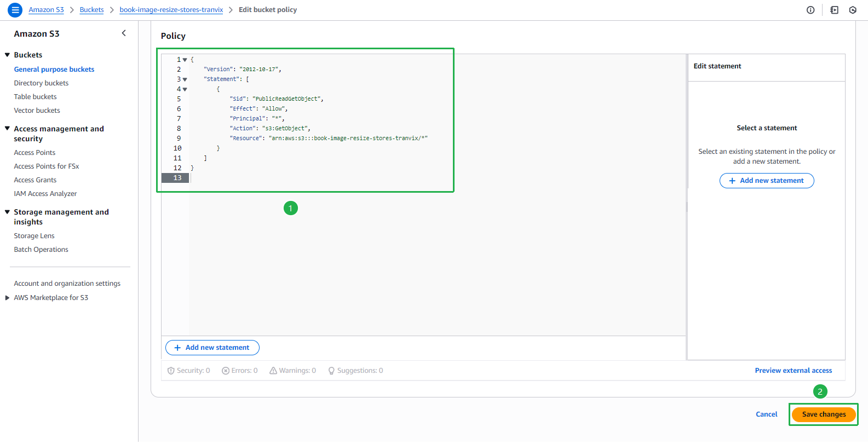868x444 pixels.
Task: Open Batch Operations
Action: pyautogui.click(x=41, y=250)
